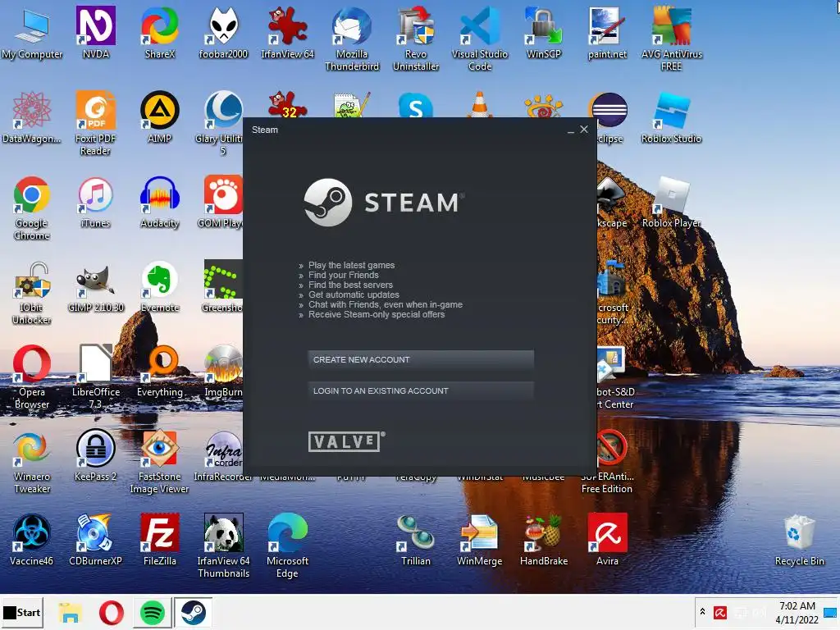The height and width of the screenshot is (630, 840).
Task: Open the Avira desktop shortcut
Action: point(607,541)
